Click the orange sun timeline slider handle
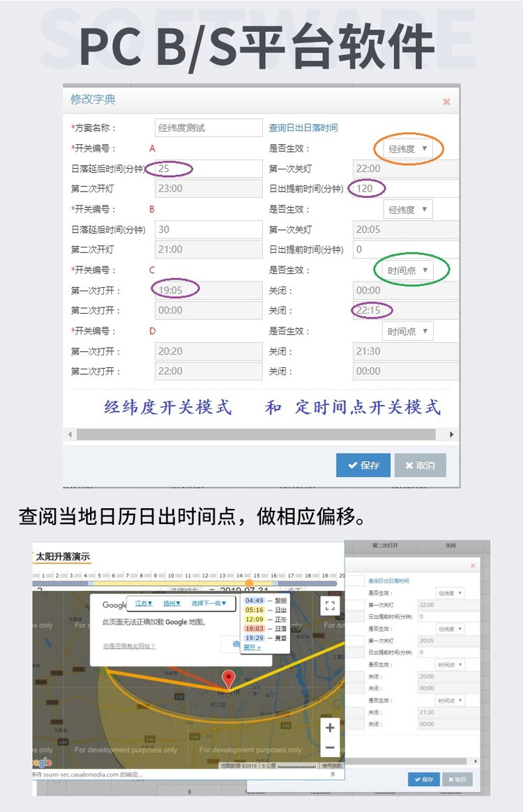This screenshot has height=812, width=523. (x=249, y=583)
